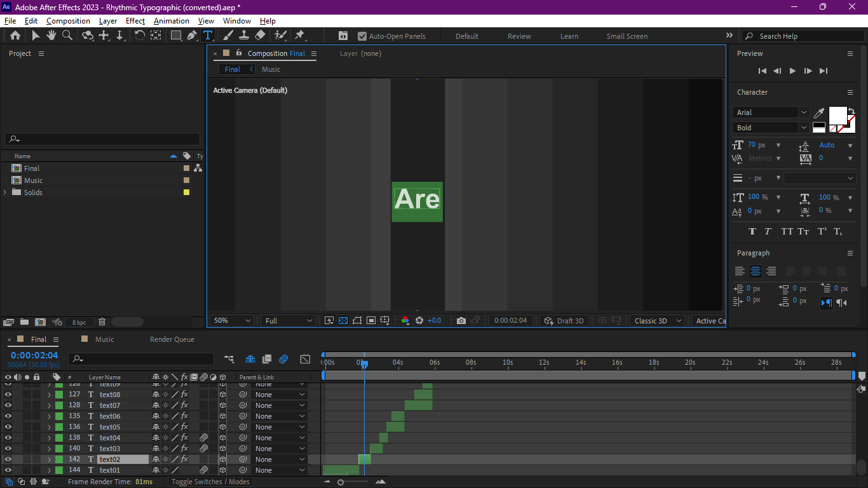Open the font family Arial dropdown
Image resolution: width=868 pixels, height=488 pixels.
(771, 112)
